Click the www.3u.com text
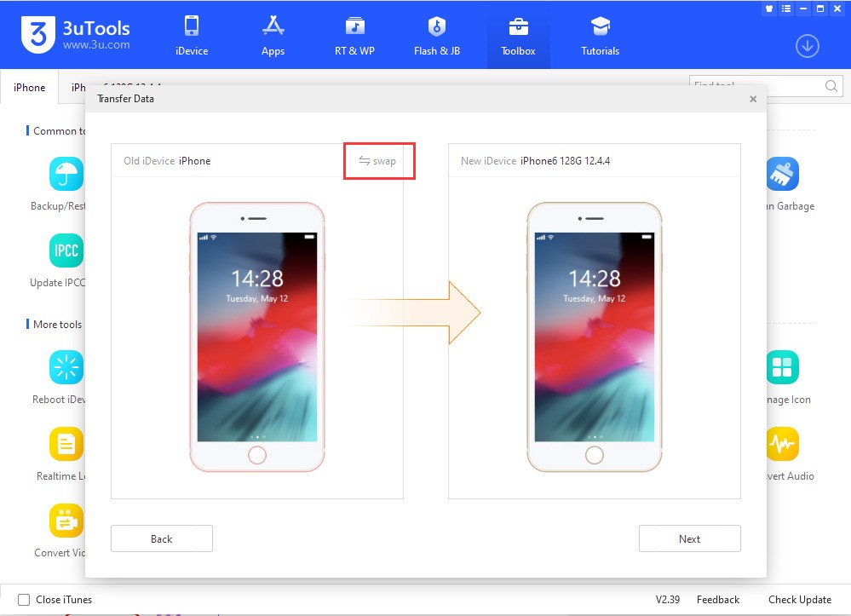The height and width of the screenshot is (616, 851). click(x=96, y=44)
